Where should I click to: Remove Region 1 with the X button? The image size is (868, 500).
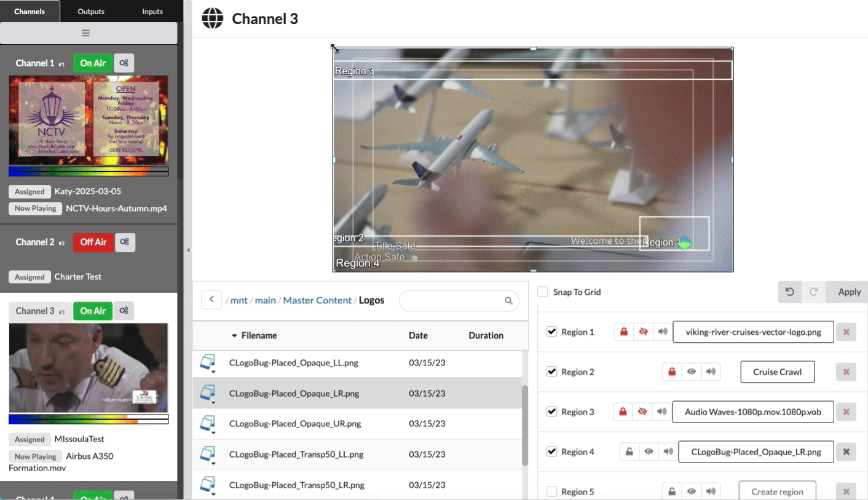(846, 332)
